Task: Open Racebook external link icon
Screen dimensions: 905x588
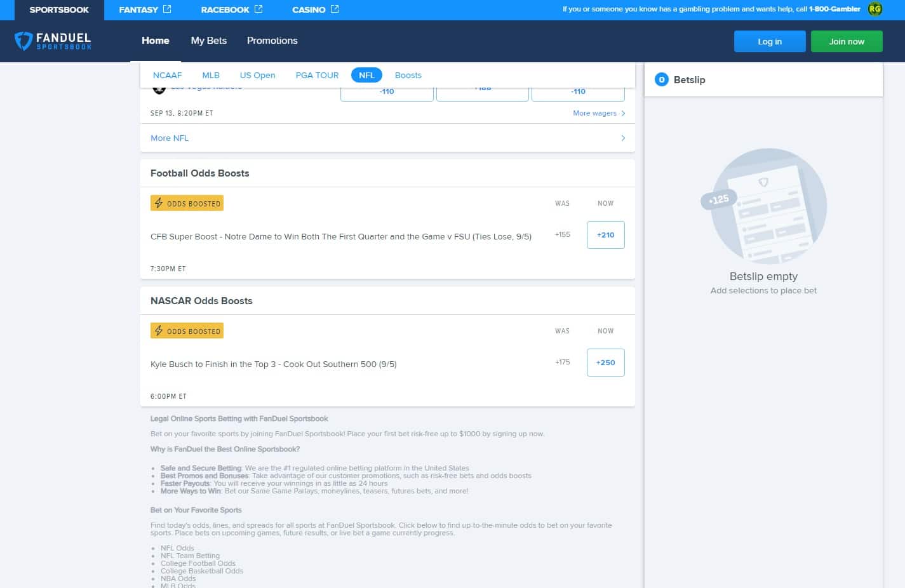Action: [258, 9]
